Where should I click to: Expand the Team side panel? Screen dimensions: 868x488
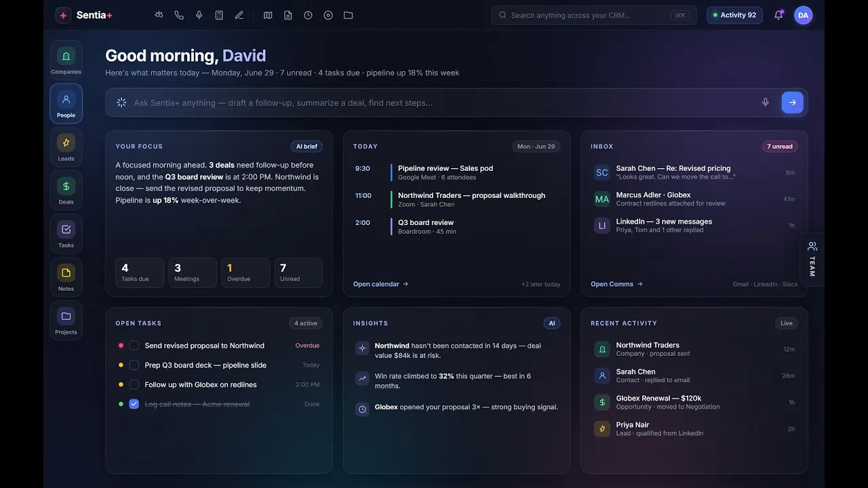(812, 260)
